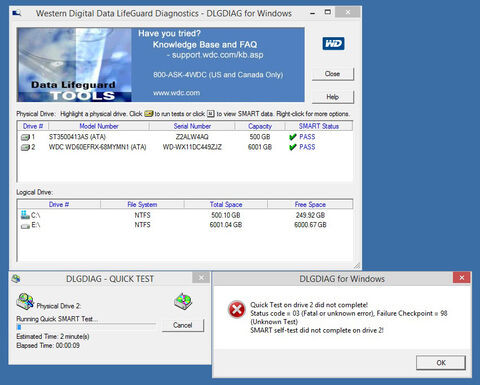Click the drive 2 hard disk icon
Image resolution: width=480 pixels, height=385 pixels.
25,147
